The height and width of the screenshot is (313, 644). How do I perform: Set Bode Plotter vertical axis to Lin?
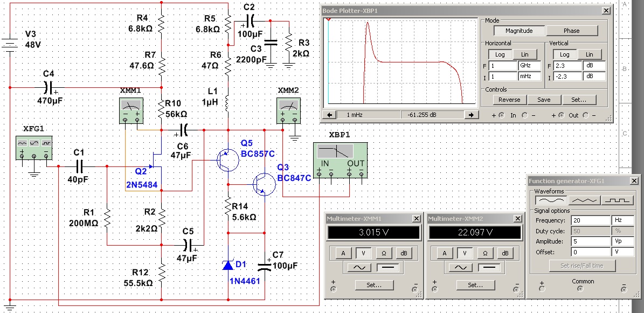[590, 54]
